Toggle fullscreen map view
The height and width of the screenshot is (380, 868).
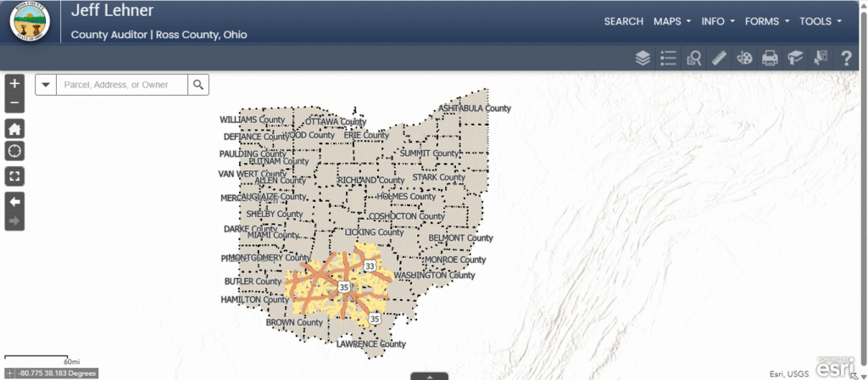15,177
